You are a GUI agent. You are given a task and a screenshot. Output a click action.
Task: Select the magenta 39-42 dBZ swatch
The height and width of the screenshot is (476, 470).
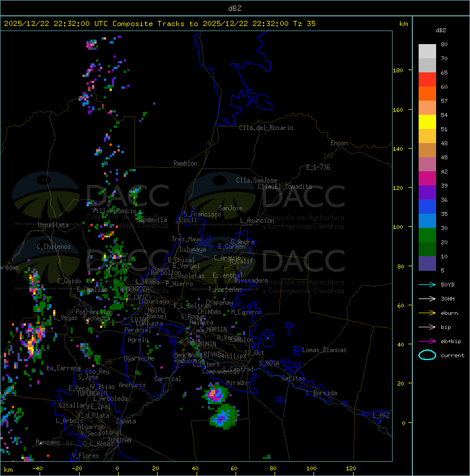pyautogui.click(x=427, y=179)
